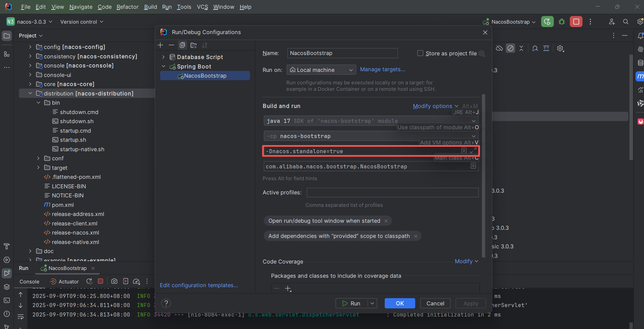Open Structure tool window in left sidebar
644x329 pixels.
7,54
